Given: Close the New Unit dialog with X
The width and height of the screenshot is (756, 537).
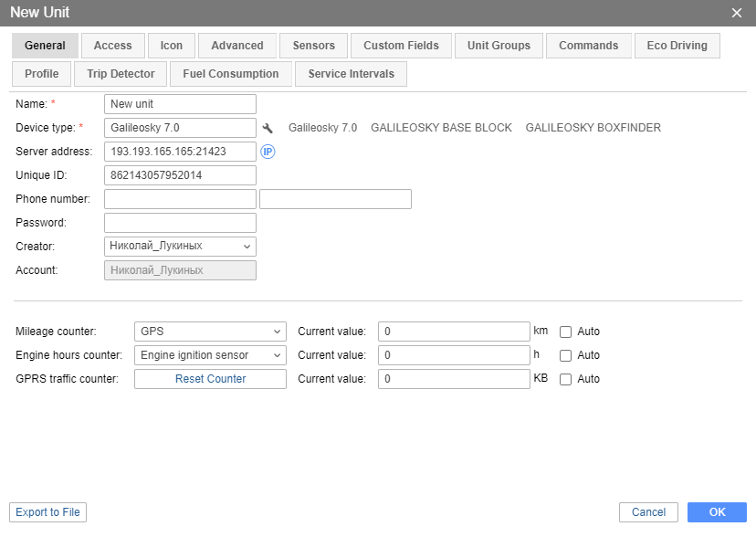Looking at the screenshot, I should [737, 13].
